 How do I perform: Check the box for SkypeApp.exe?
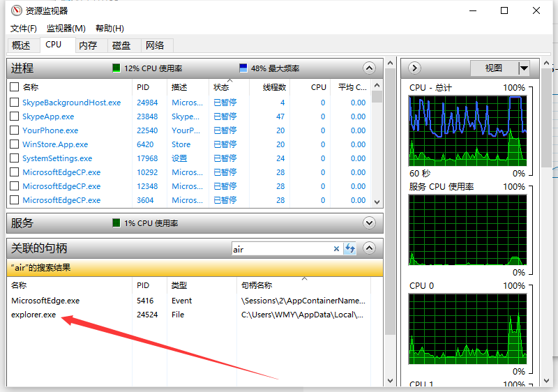pyautogui.click(x=14, y=116)
